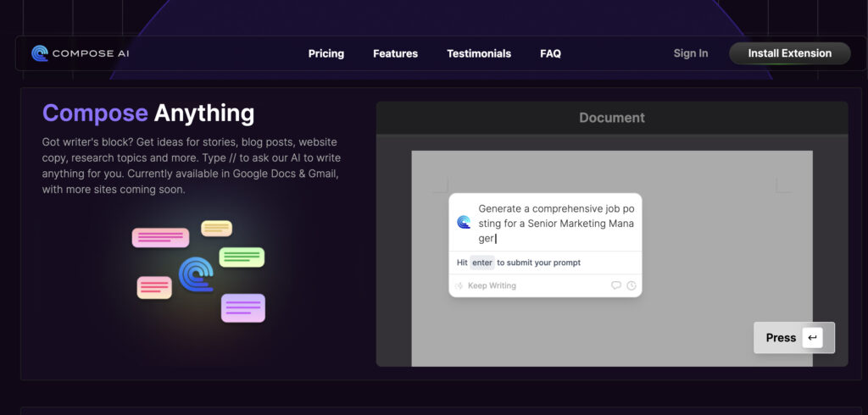
Task: Click the Install Extension button
Action: click(789, 53)
